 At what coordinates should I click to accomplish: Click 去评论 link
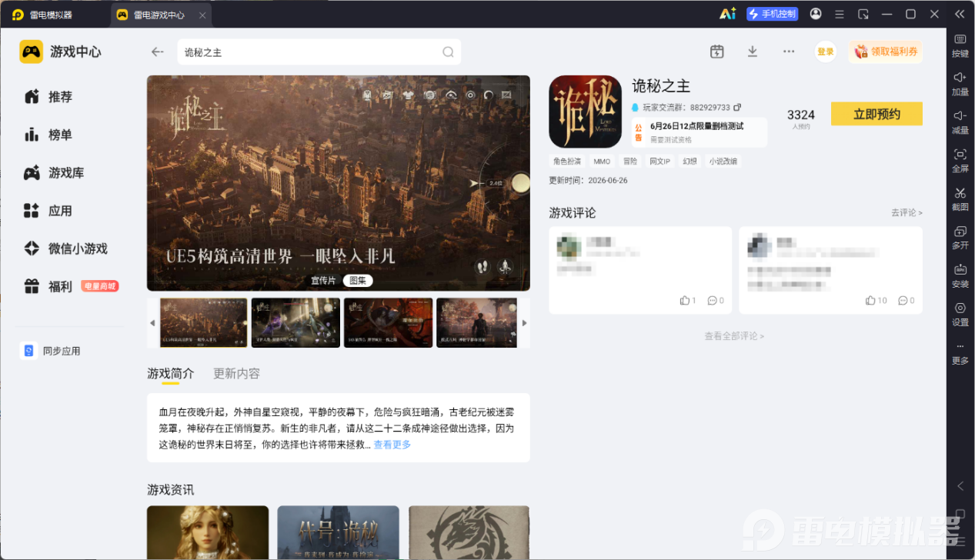(x=907, y=212)
